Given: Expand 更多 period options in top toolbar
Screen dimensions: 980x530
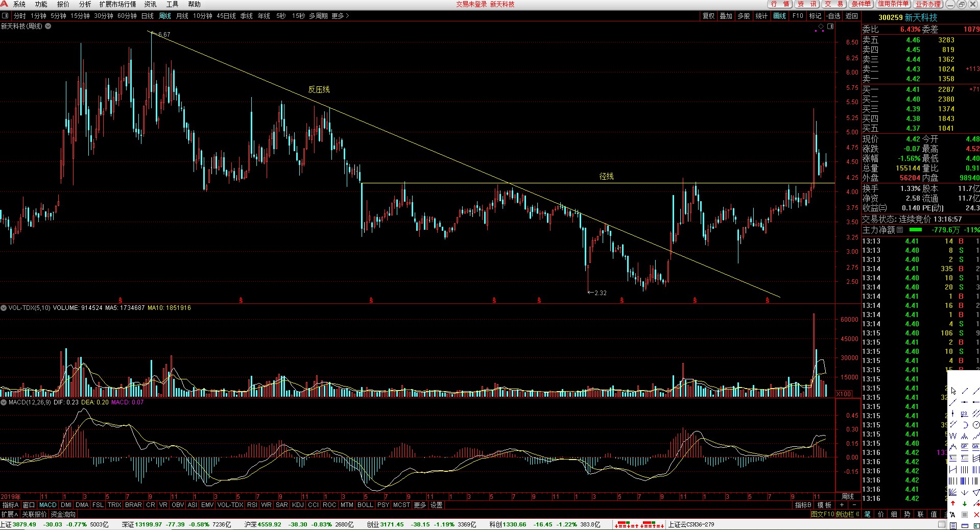Looking at the screenshot, I should click(340, 16).
